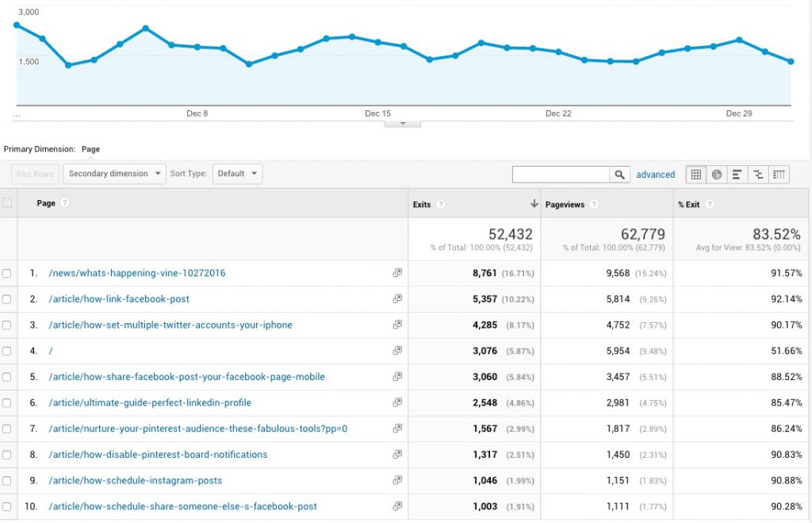Select checkbox for pinterest-audience row
Viewport: 812px width, 523px height.
click(6, 429)
